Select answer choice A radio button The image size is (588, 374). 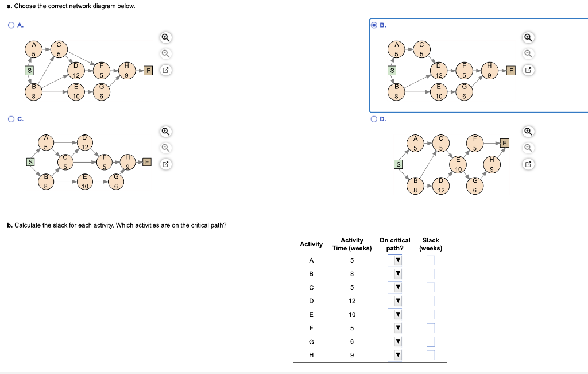(11, 25)
